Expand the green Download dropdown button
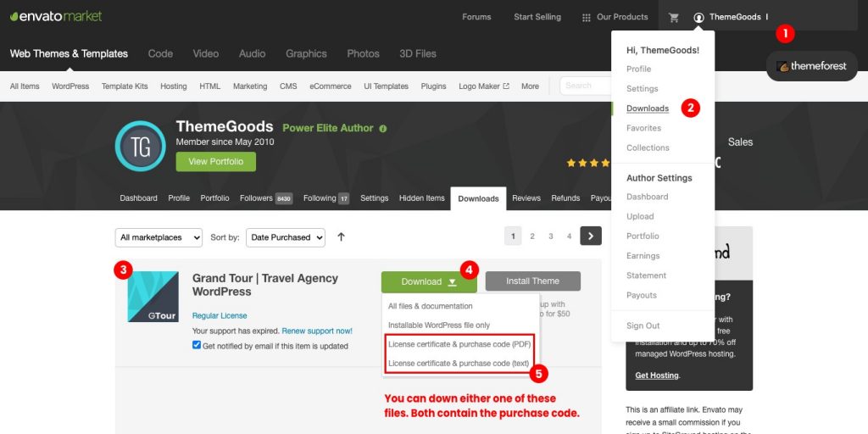The height and width of the screenshot is (434, 868). tap(429, 281)
